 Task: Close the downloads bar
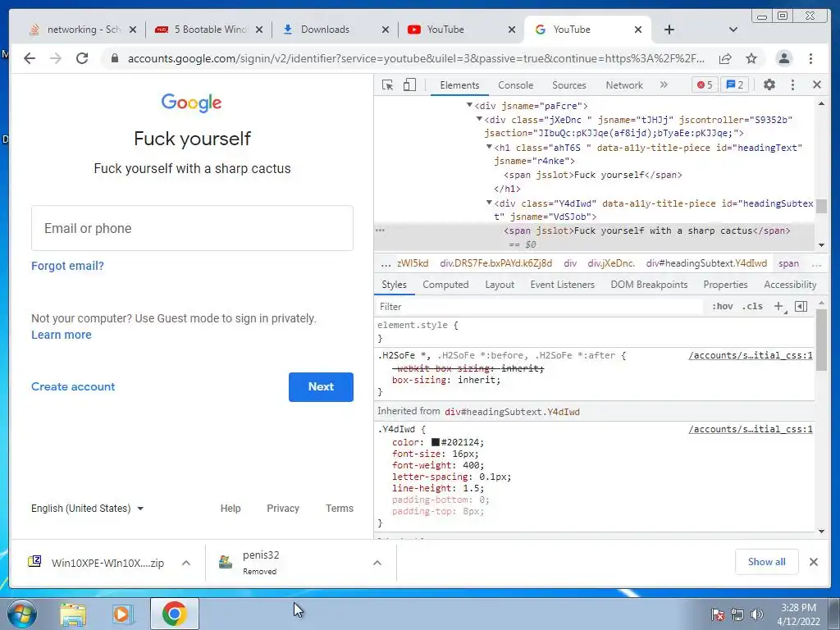click(814, 562)
